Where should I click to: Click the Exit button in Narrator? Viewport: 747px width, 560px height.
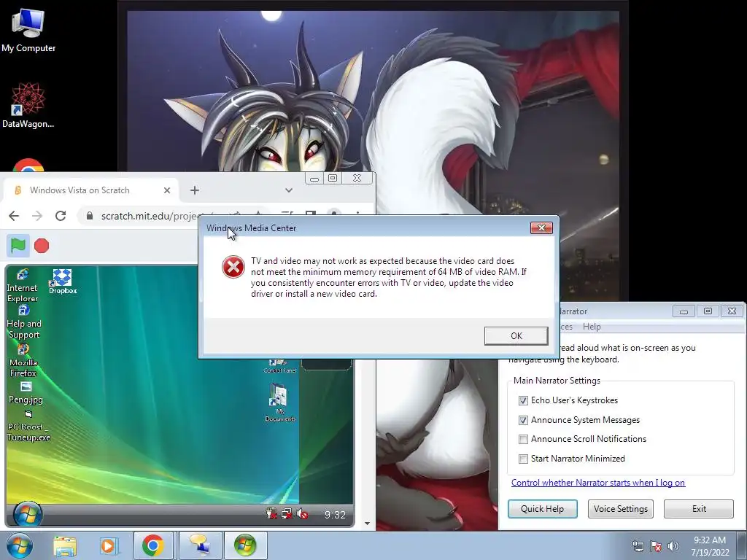click(699, 508)
